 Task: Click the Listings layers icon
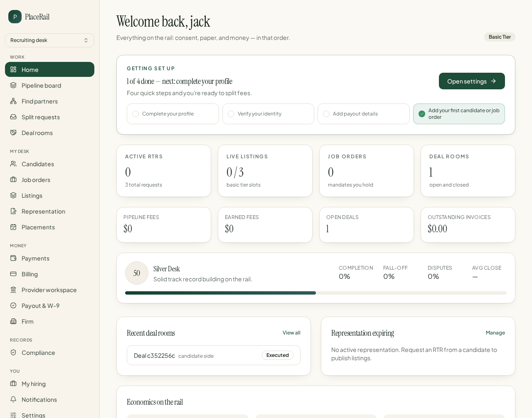[x=13, y=195]
